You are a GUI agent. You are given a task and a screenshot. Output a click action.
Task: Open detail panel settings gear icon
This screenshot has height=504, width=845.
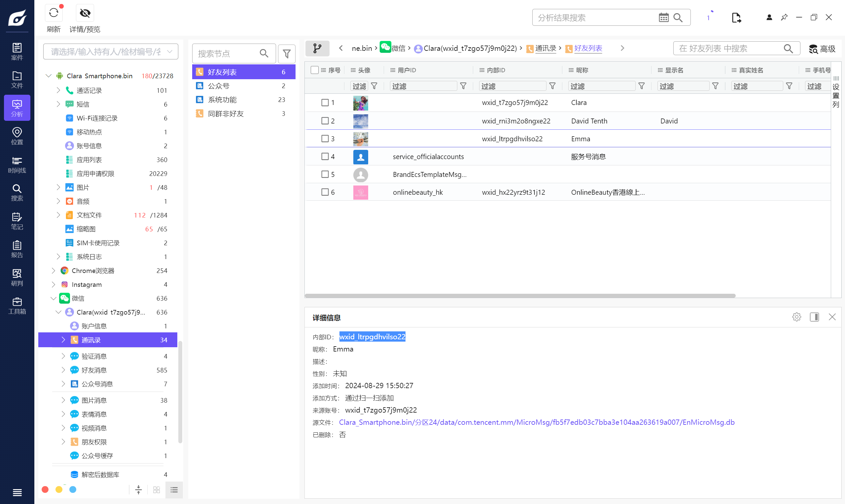pyautogui.click(x=796, y=317)
